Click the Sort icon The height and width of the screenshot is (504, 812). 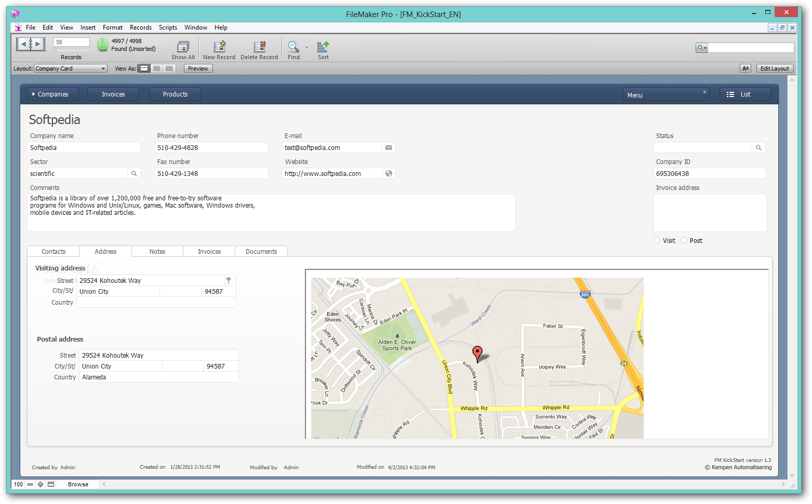click(x=323, y=47)
